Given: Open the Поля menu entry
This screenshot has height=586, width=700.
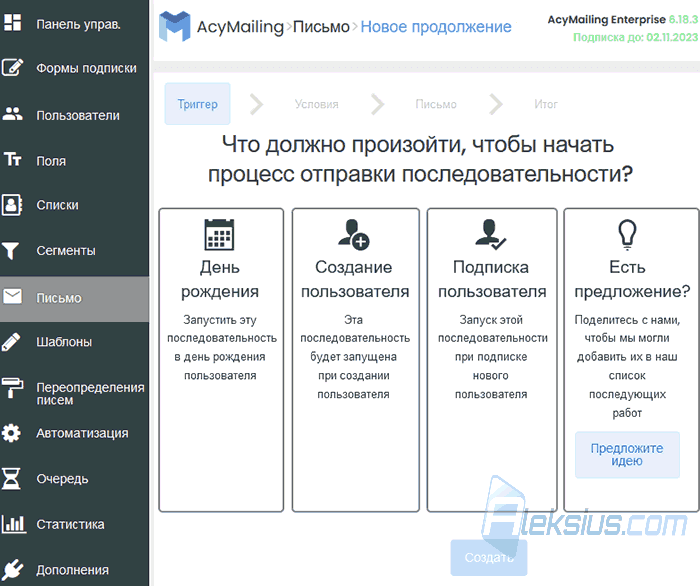Looking at the screenshot, I should click(x=51, y=161).
